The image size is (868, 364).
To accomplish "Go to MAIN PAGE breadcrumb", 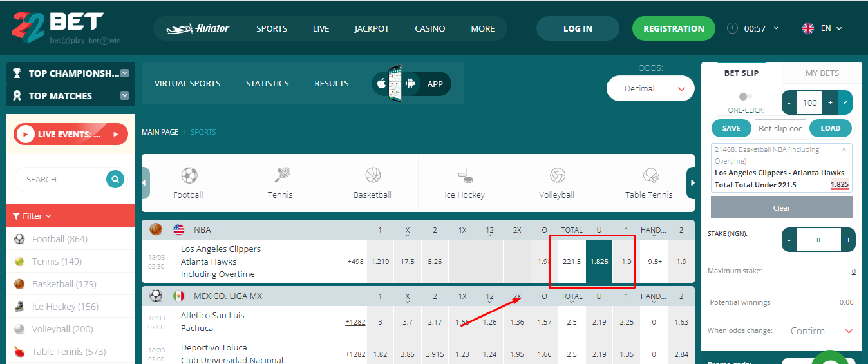I will 160,132.
